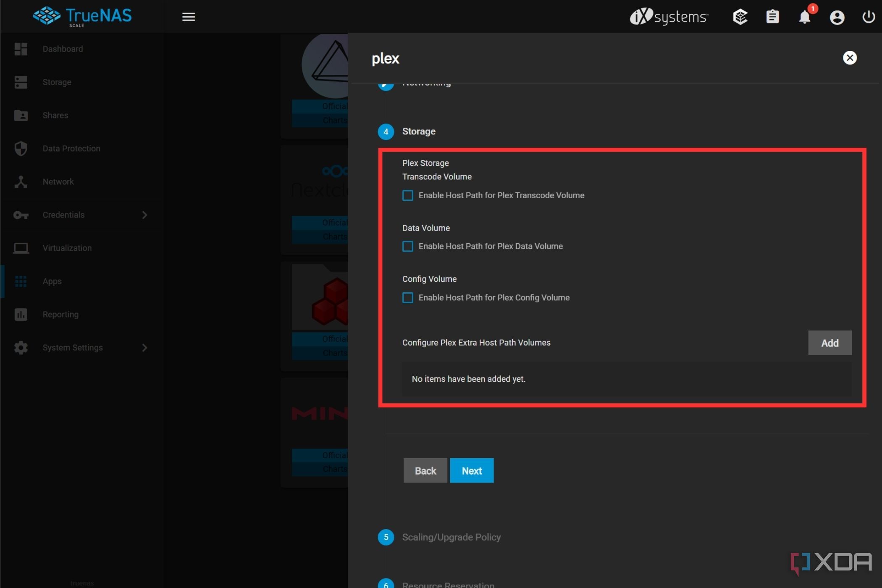Expand the System Settings submenu chevron
The image size is (882, 588).
144,347
